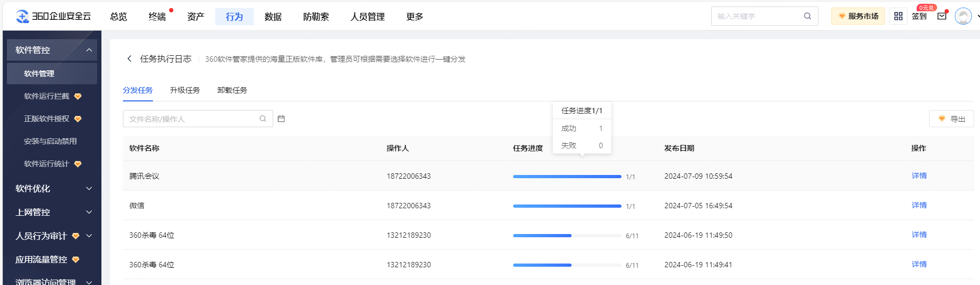The image size is (980, 285).
Task: Expand the 人员行为审计 sidebar section
Action: pyautogui.click(x=52, y=236)
